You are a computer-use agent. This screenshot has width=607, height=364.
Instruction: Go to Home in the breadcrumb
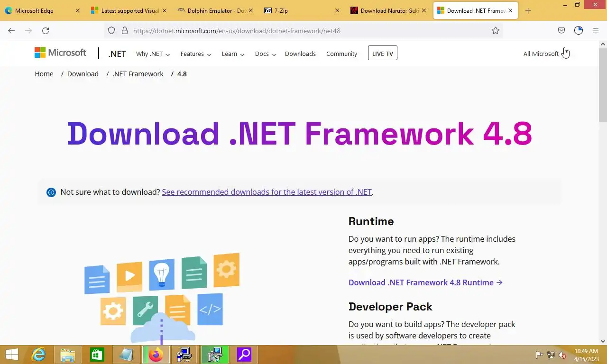tap(44, 74)
